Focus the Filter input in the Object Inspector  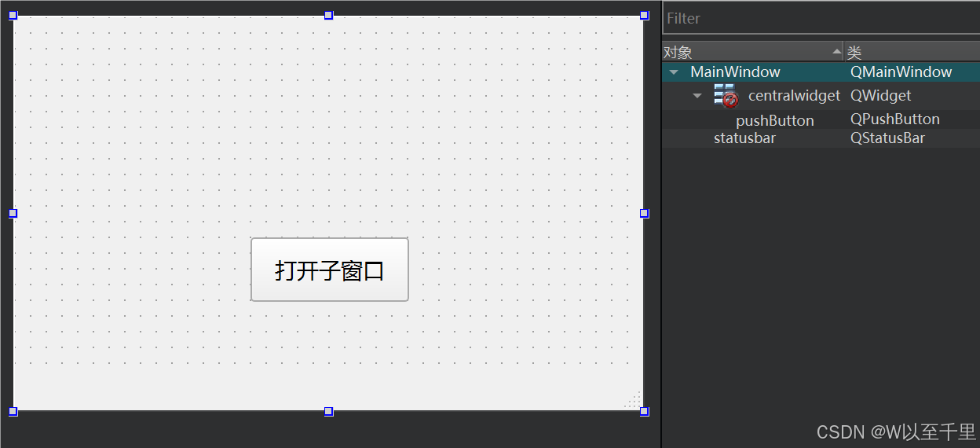point(821,18)
